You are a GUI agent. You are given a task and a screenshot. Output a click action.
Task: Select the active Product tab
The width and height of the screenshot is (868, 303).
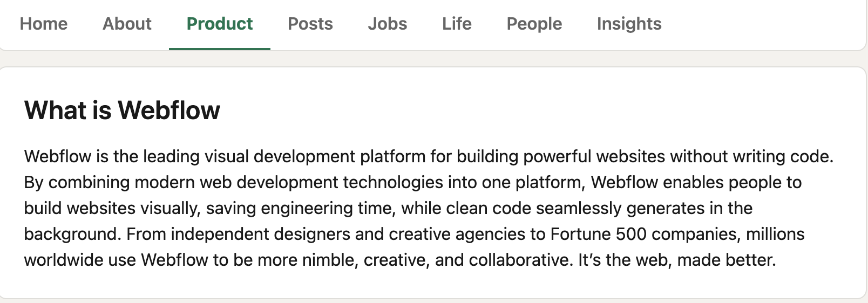(219, 24)
